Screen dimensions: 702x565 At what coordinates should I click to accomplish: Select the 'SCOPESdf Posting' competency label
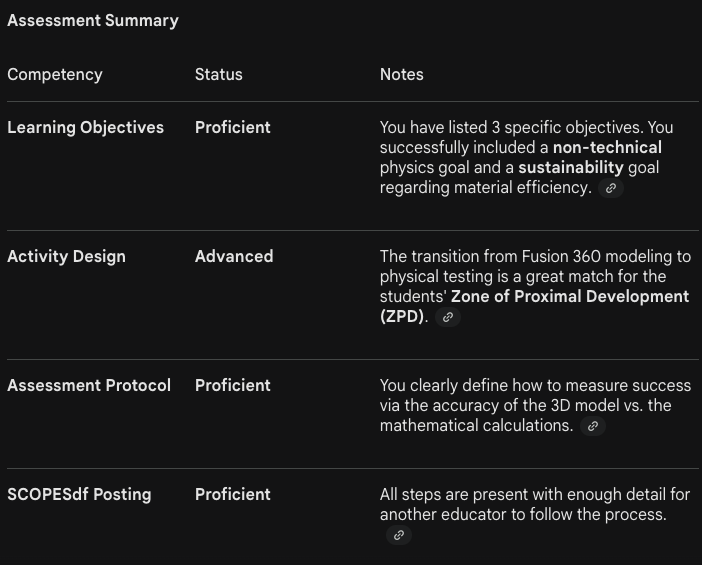coord(79,494)
